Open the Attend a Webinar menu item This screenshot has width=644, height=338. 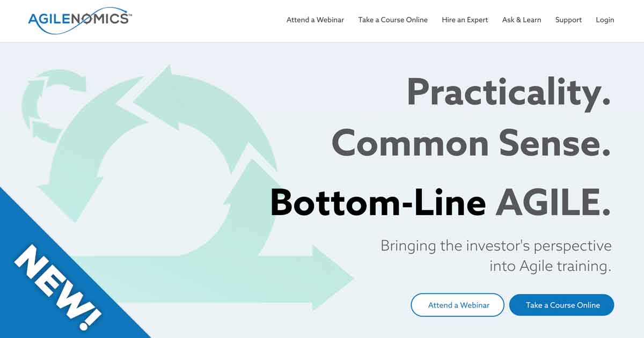316,20
